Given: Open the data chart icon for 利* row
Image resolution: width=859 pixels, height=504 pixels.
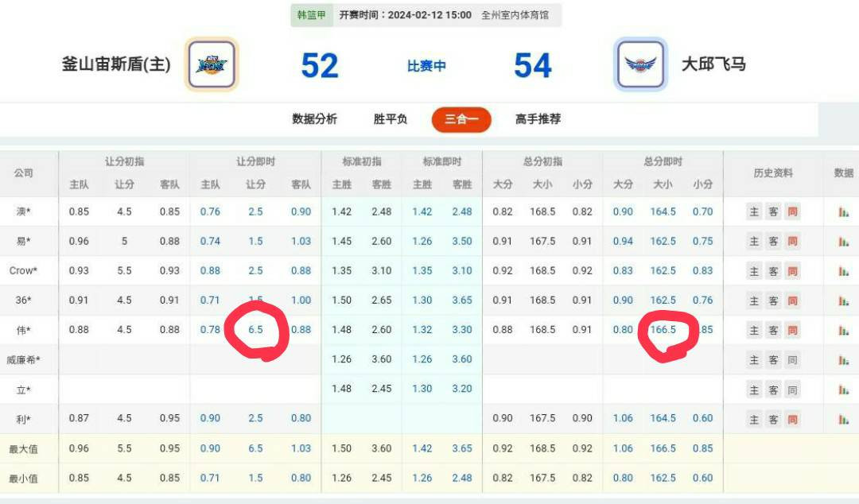Looking at the screenshot, I should 844,419.
